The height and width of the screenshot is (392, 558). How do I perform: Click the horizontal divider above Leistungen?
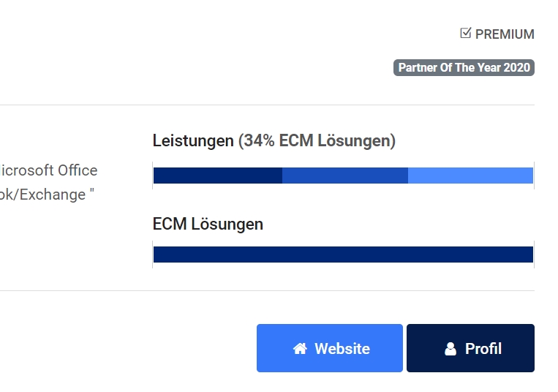267,105
